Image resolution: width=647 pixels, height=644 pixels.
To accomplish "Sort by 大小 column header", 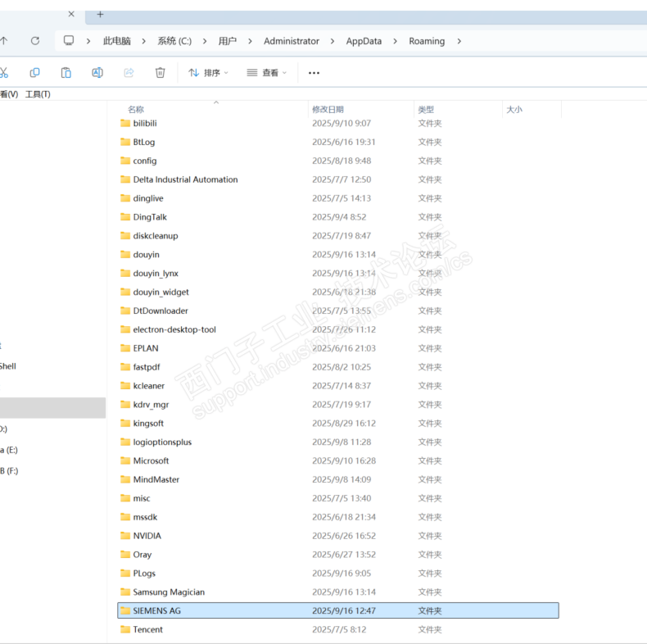I will point(514,110).
